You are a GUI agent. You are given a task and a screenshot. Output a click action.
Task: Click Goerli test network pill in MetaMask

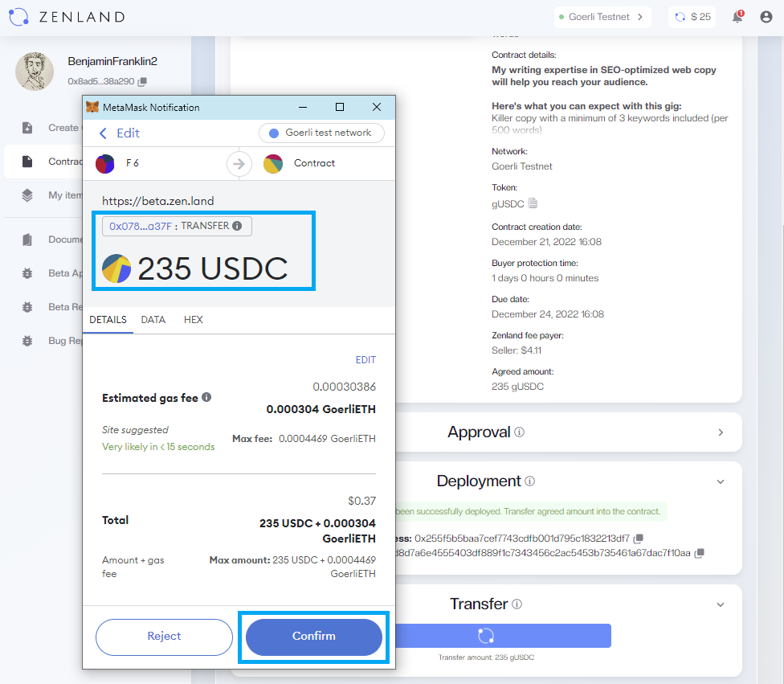[321, 133]
